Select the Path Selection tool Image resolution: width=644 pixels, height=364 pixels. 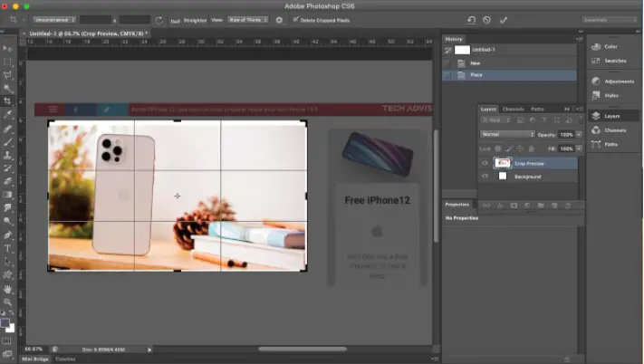(7, 262)
